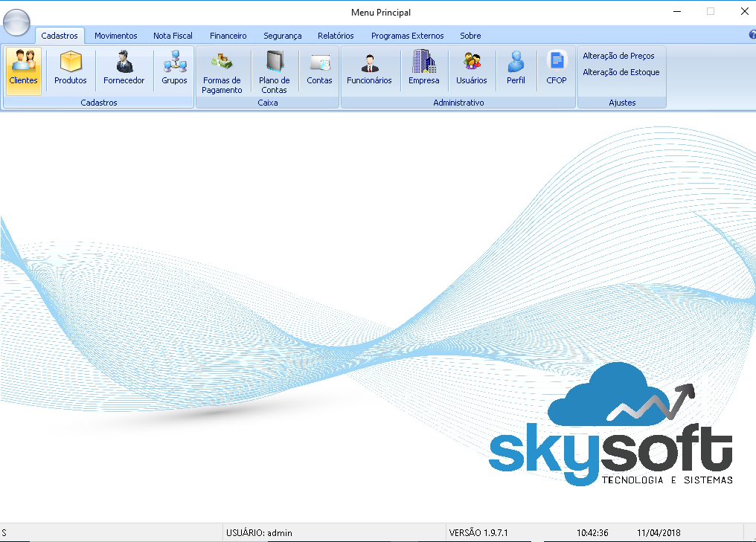
Task: Click the Caixa group label
Action: tap(268, 103)
